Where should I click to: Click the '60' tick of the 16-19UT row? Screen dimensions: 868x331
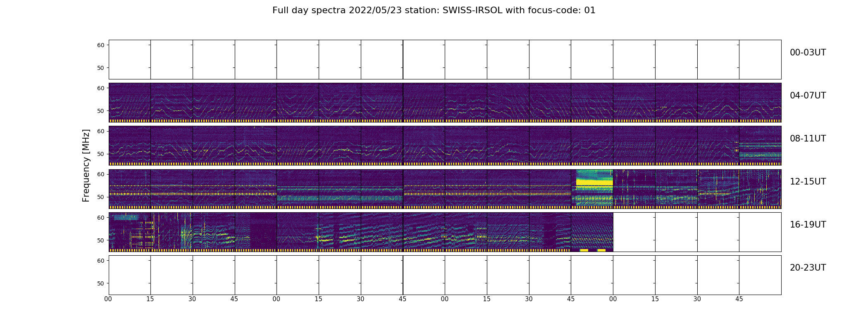[101, 218]
